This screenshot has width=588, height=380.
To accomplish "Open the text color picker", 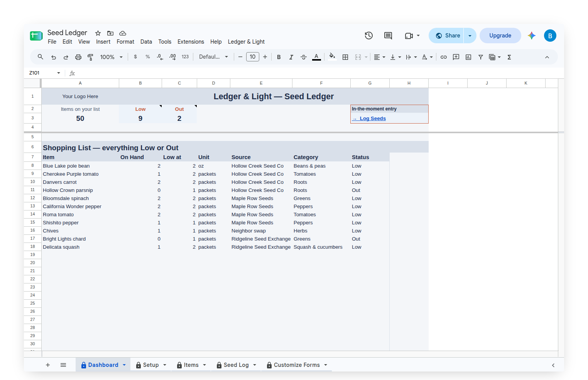I will click(316, 57).
